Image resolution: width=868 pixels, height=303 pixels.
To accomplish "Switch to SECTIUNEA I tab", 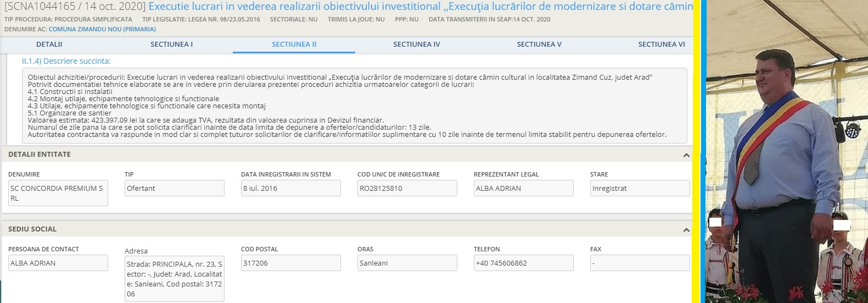I will (171, 45).
